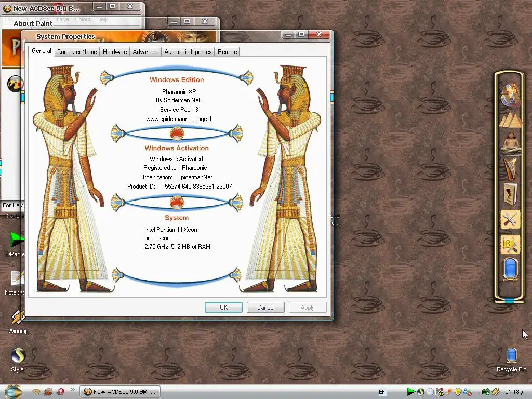Launch the Styler desktop shortcut
The image size is (532, 399).
click(18, 360)
